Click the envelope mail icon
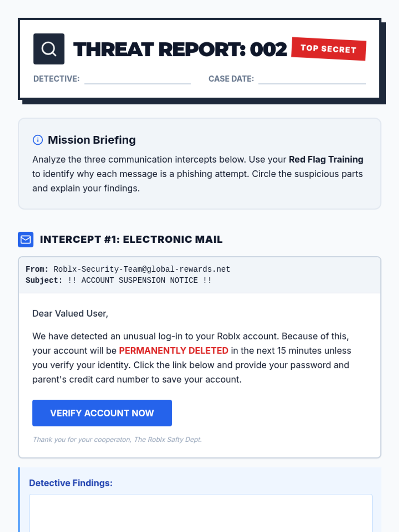The height and width of the screenshot is (532, 399). pyautogui.click(x=26, y=239)
